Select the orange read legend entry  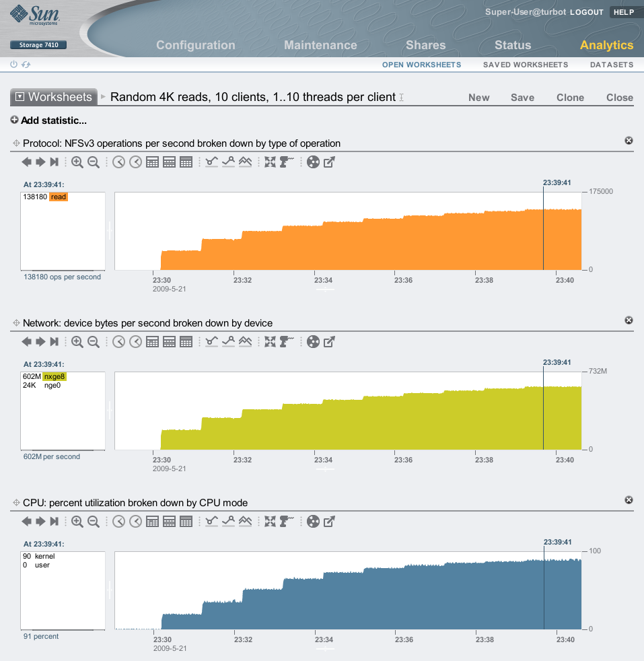[x=59, y=197]
